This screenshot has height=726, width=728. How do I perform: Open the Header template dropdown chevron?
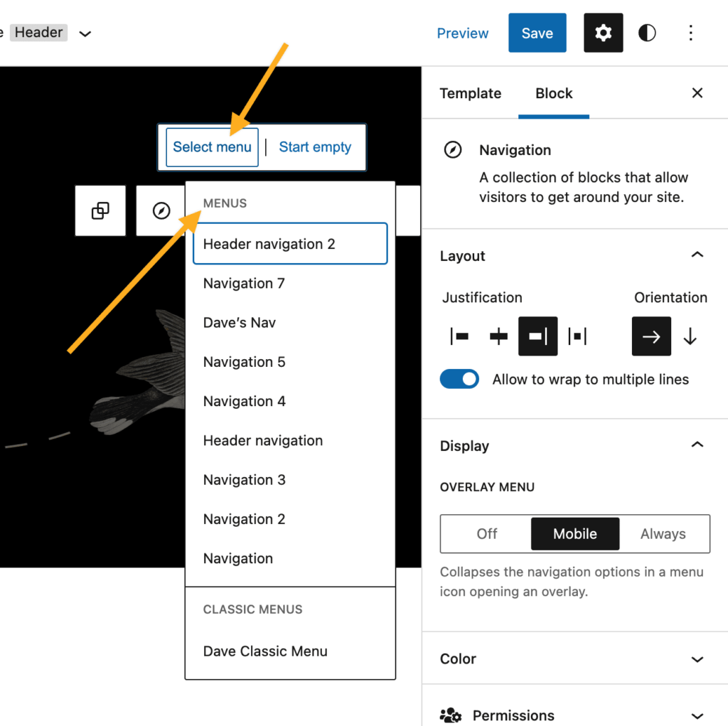pyautogui.click(x=85, y=33)
